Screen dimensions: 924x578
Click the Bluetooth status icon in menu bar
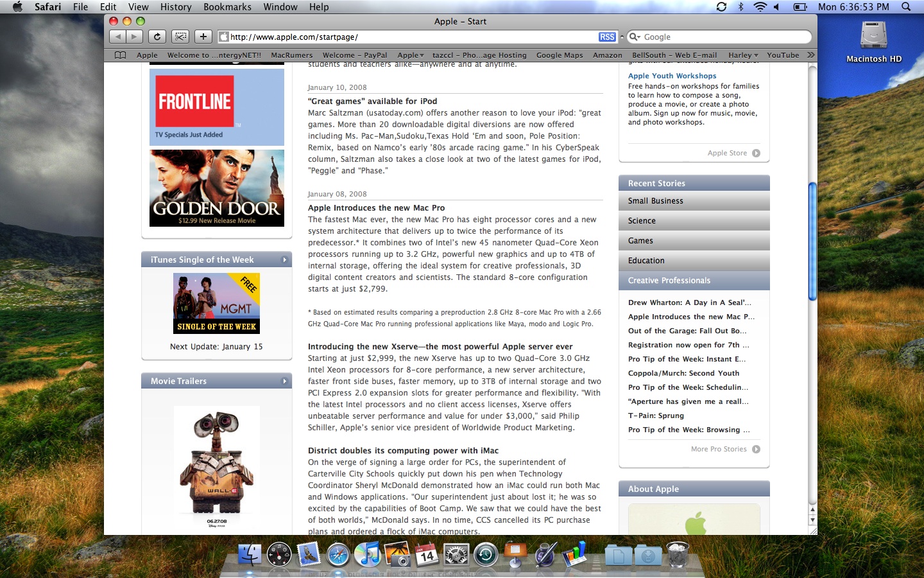[x=740, y=6]
